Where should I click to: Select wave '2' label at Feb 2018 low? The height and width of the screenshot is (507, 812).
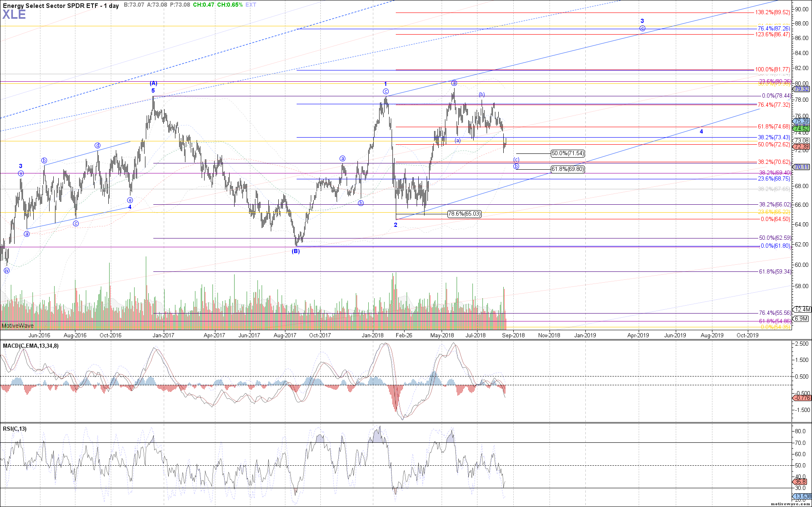pyautogui.click(x=396, y=225)
